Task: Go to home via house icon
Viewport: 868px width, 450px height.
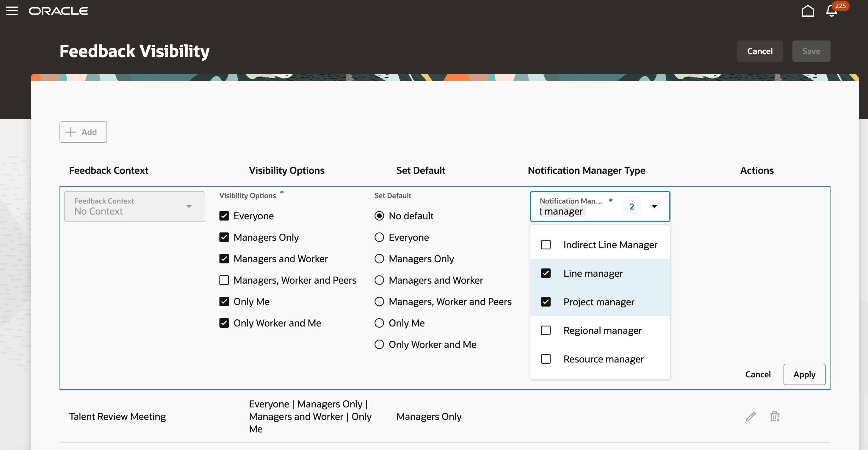Action: 807,11
